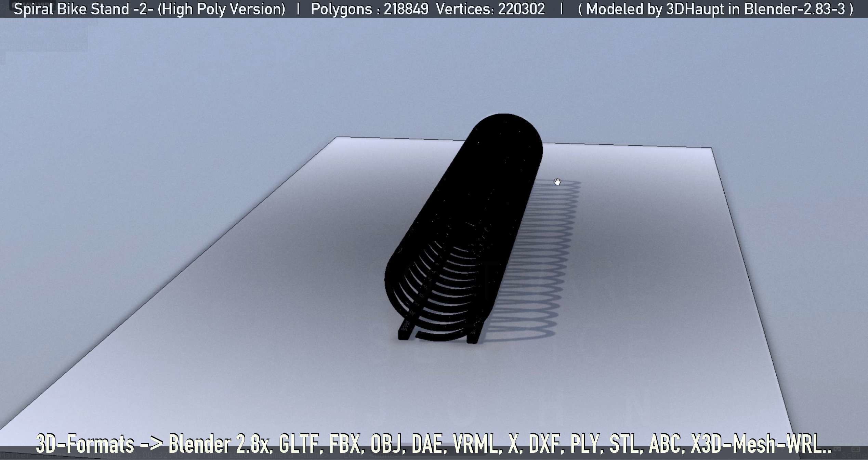Click the 'Vertices: 220302' text

tap(491, 9)
